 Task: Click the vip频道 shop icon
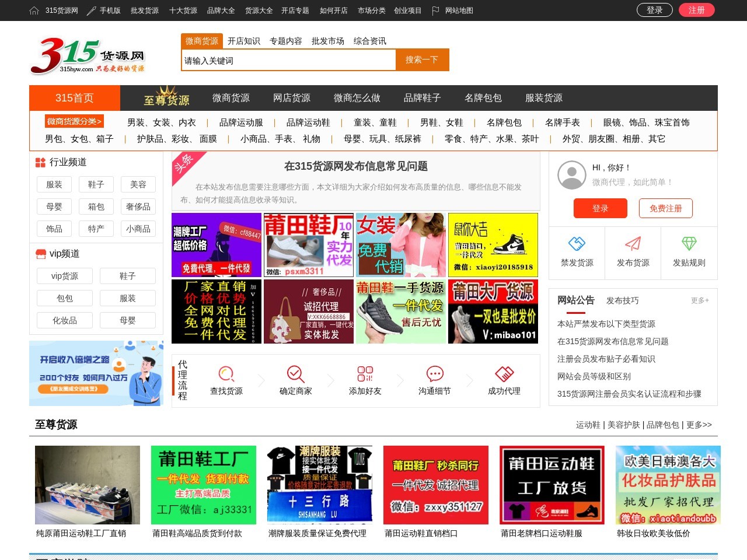click(x=40, y=254)
